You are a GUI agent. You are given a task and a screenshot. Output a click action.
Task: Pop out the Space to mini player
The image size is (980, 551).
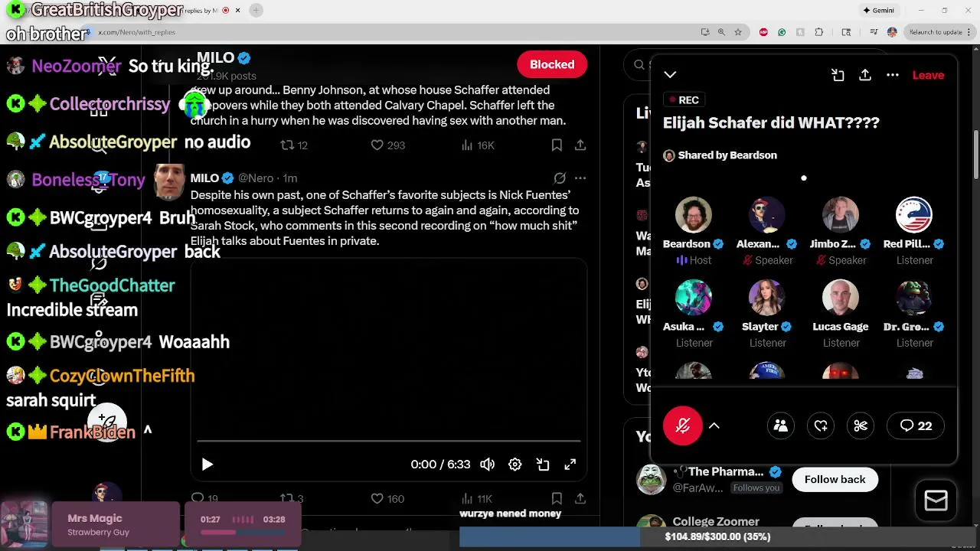coord(838,75)
